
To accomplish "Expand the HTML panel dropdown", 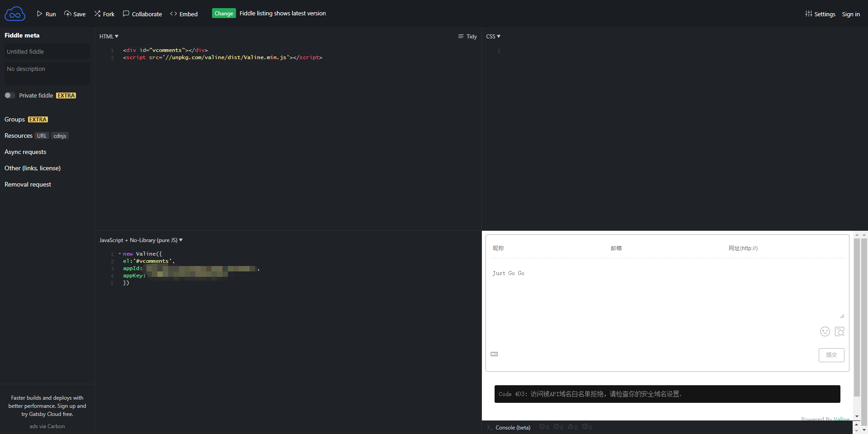I will (109, 36).
